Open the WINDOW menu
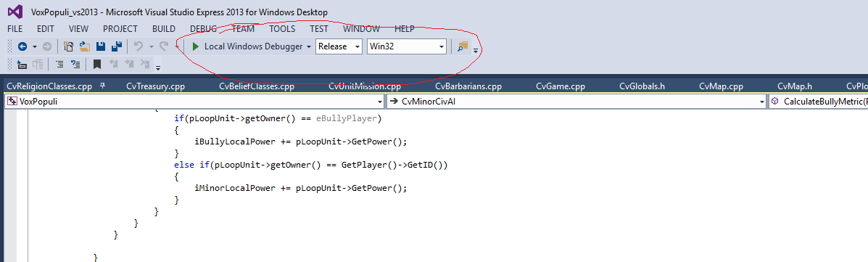This screenshot has width=868, height=262. pyautogui.click(x=361, y=29)
